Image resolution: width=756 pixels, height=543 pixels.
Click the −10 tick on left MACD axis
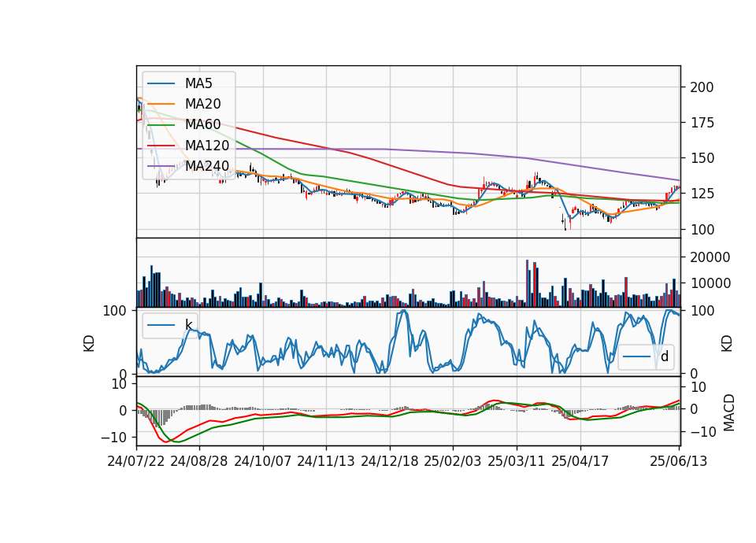click(x=114, y=438)
